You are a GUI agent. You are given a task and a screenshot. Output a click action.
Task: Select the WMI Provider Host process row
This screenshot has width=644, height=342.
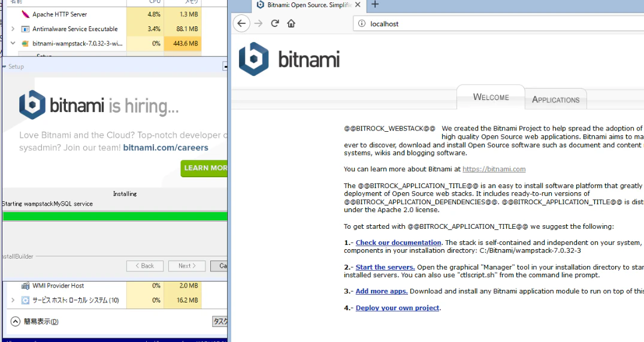tap(105, 286)
